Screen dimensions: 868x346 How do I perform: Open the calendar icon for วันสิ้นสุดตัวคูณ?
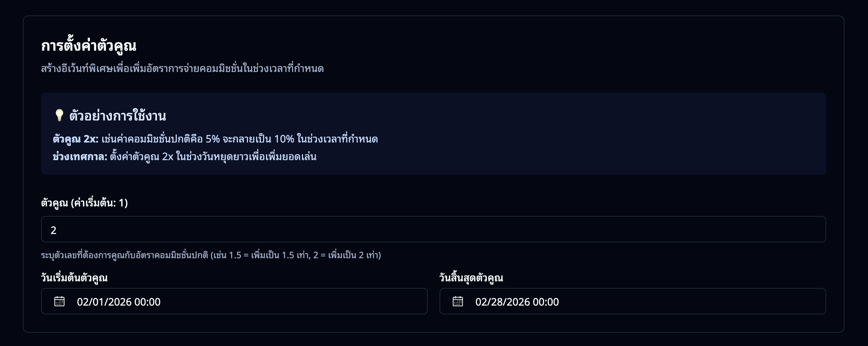tap(457, 302)
